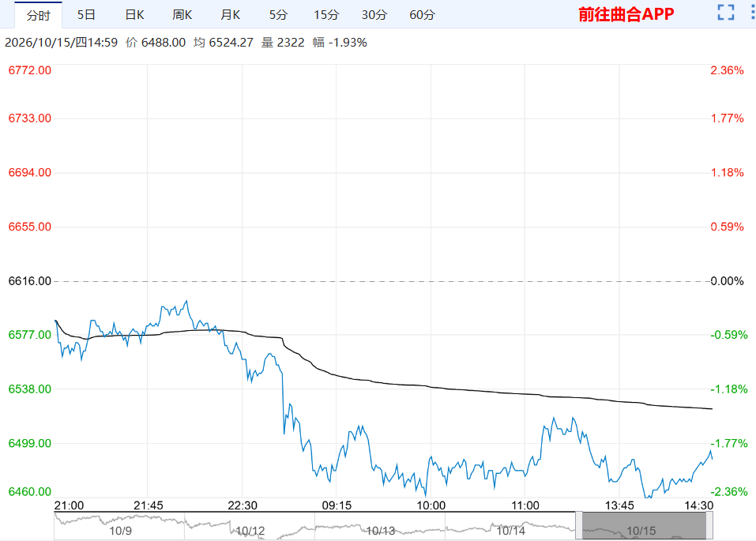Open the 周K chart tab
The width and height of the screenshot is (756, 541).
pyautogui.click(x=182, y=15)
